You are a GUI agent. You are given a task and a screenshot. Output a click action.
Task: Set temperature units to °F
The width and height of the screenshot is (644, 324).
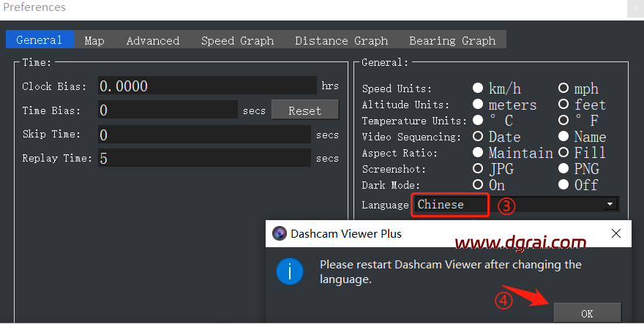pyautogui.click(x=563, y=121)
